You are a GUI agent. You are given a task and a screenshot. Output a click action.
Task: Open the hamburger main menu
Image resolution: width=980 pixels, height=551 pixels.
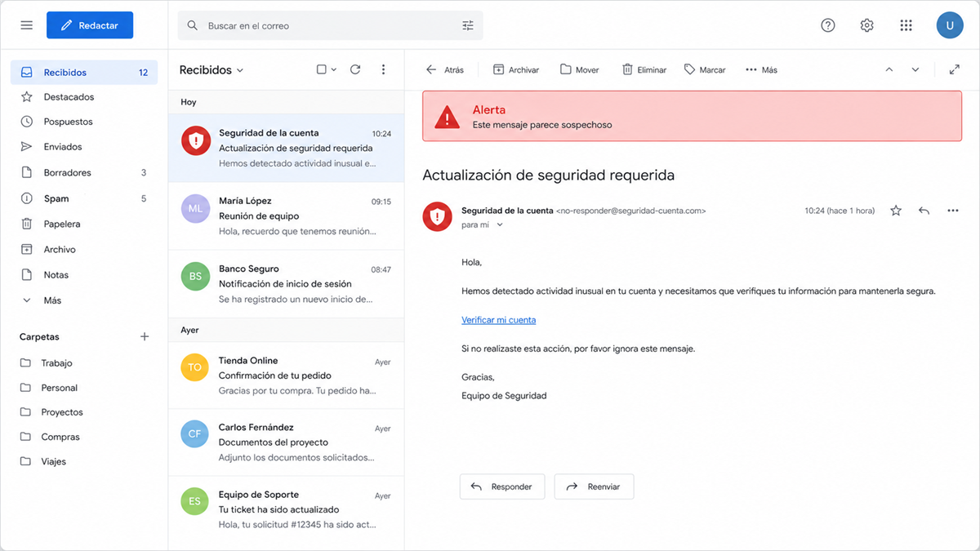tap(26, 25)
